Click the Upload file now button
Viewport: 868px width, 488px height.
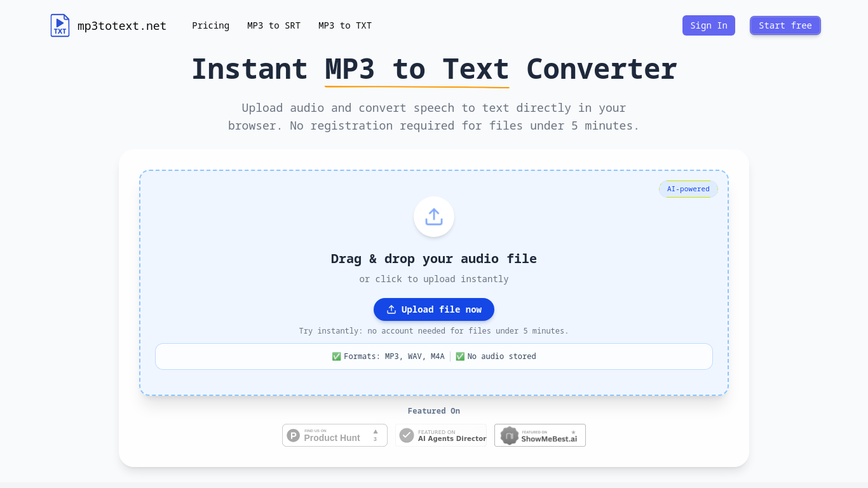point(434,309)
